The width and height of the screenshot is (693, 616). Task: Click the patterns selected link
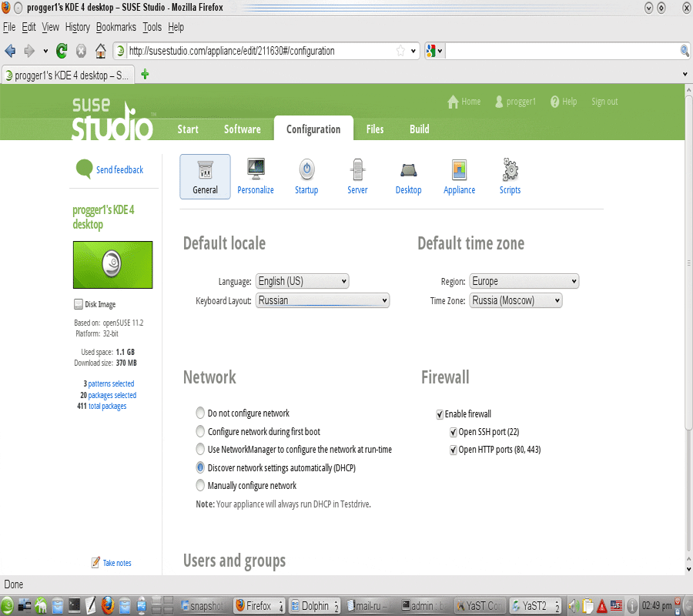[111, 383]
